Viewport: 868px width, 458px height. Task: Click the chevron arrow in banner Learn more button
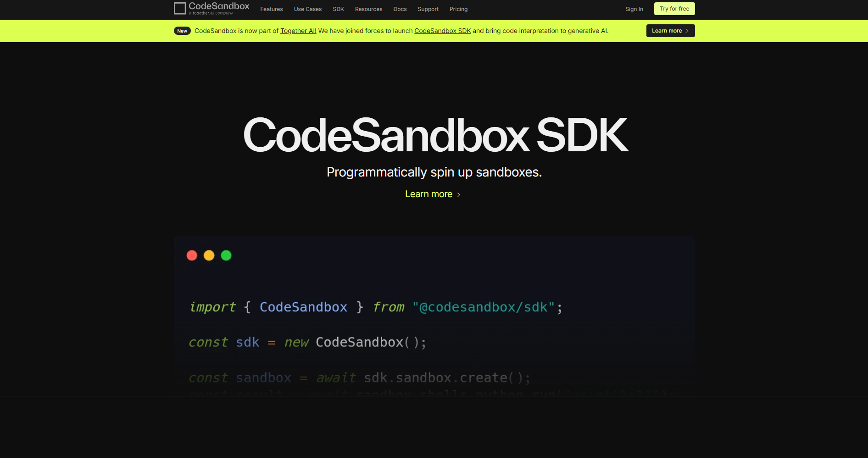(x=687, y=31)
